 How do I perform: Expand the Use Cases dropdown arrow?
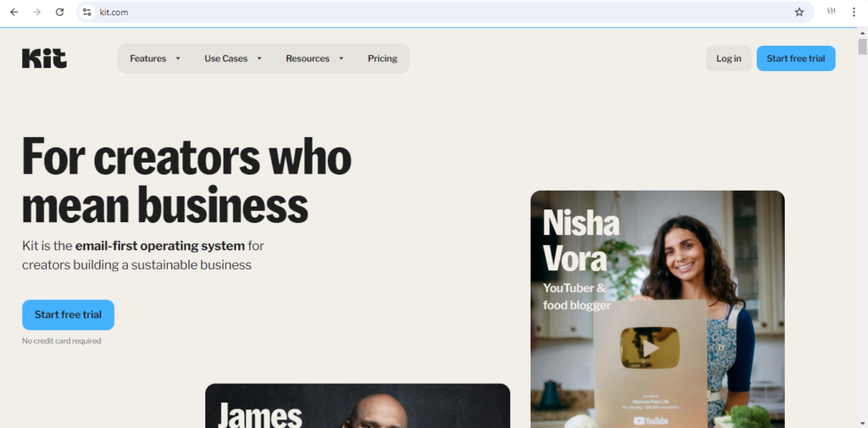[259, 58]
